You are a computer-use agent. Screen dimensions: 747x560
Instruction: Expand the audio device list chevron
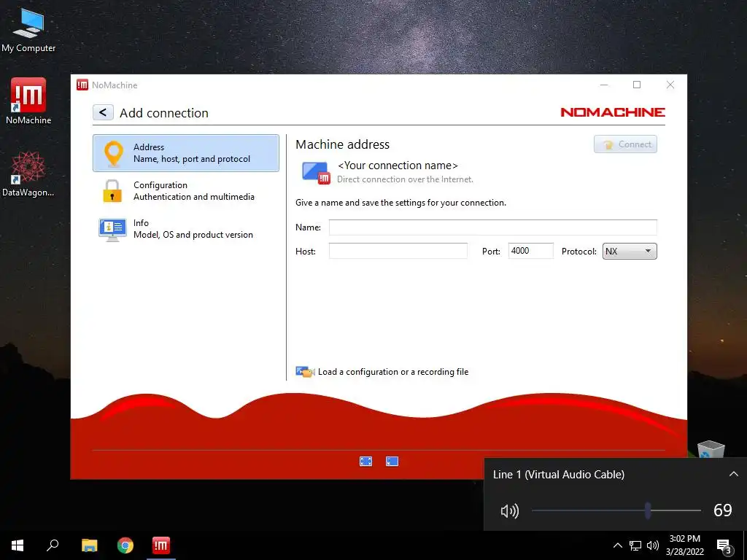click(x=734, y=474)
